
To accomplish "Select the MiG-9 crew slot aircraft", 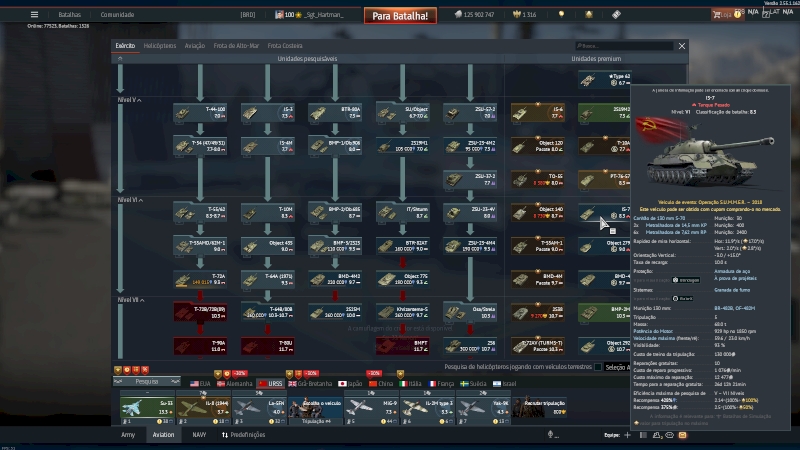I will point(371,408).
